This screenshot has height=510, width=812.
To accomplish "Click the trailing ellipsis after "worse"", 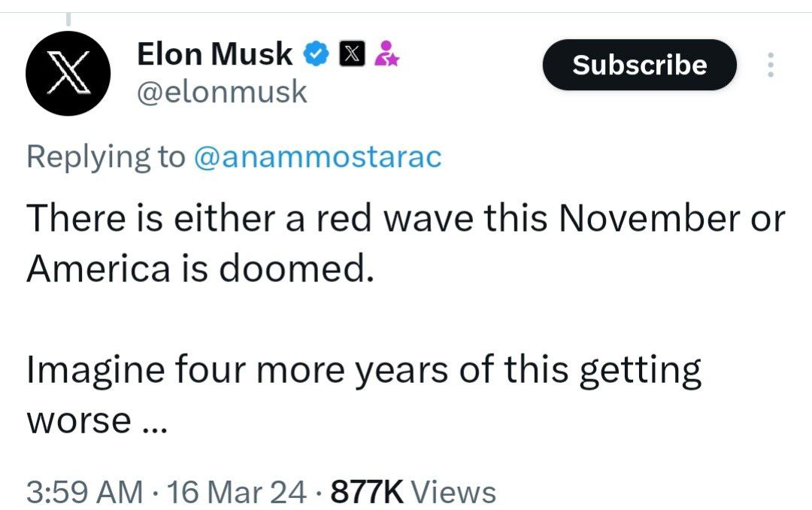I will click(x=151, y=425).
